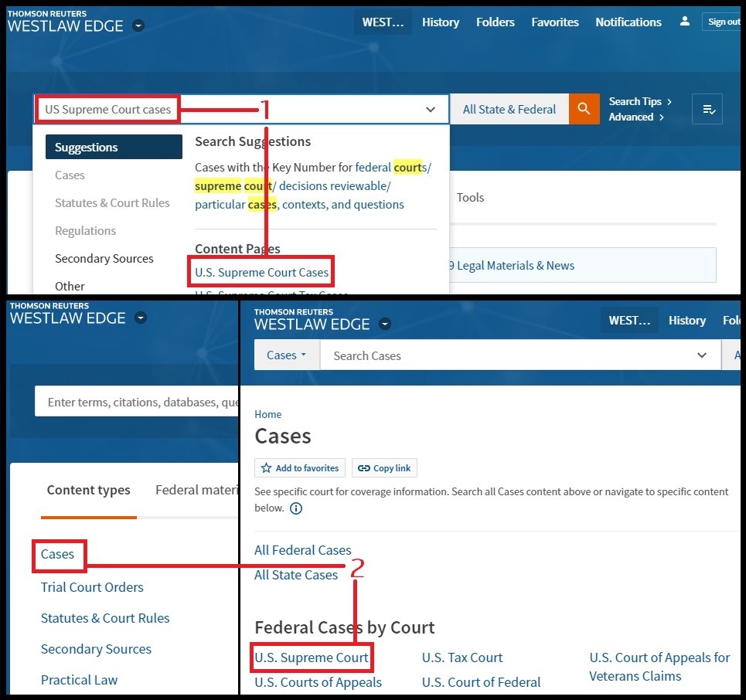This screenshot has width=746, height=700.
Task: Select Secondary Sources in suggestions sidebar
Action: (104, 259)
